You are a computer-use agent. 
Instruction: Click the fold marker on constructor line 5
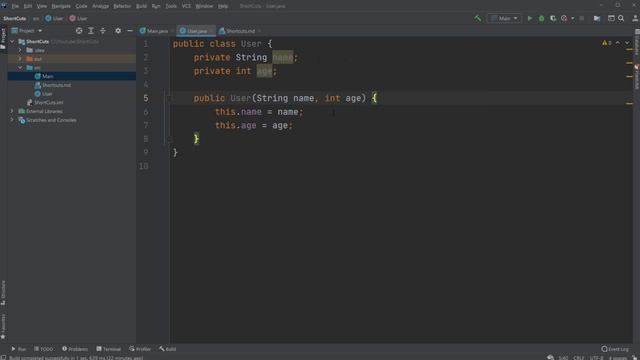point(169,98)
